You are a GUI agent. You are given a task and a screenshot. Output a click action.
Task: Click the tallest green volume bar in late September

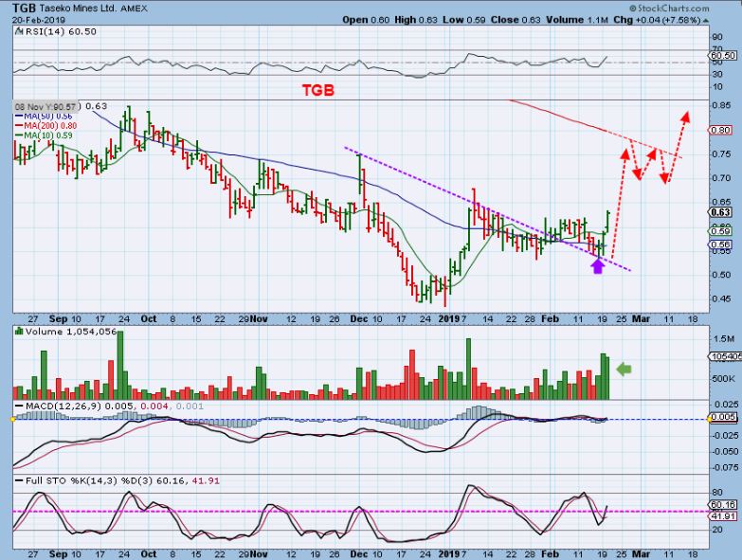[120, 365]
